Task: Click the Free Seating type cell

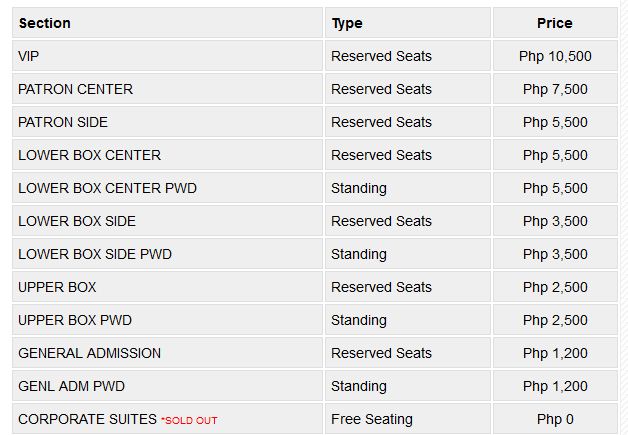Action: [x=408, y=419]
